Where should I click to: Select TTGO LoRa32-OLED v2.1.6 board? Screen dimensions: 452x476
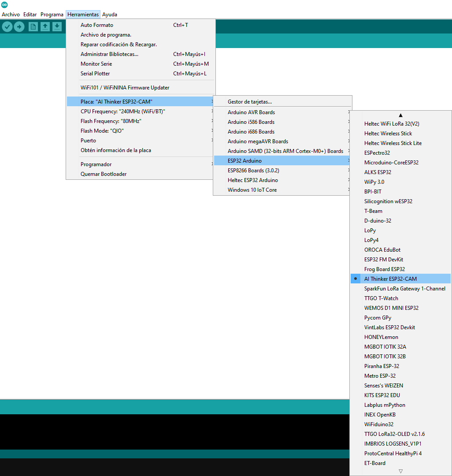400,434
